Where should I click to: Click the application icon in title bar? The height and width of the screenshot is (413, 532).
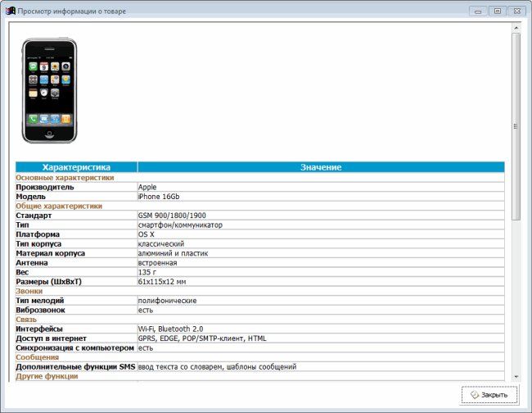10,11
